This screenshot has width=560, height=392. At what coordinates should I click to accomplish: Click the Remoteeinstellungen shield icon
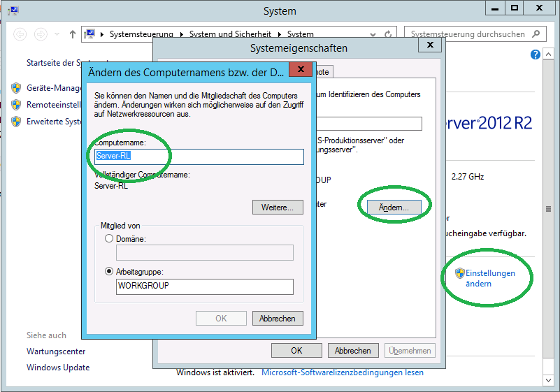click(16, 105)
